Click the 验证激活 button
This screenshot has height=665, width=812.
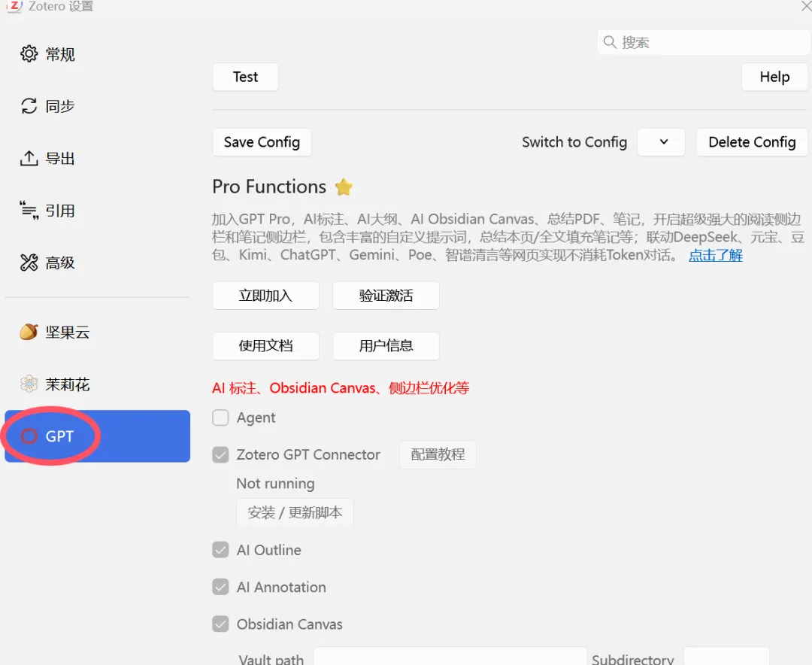pos(386,296)
